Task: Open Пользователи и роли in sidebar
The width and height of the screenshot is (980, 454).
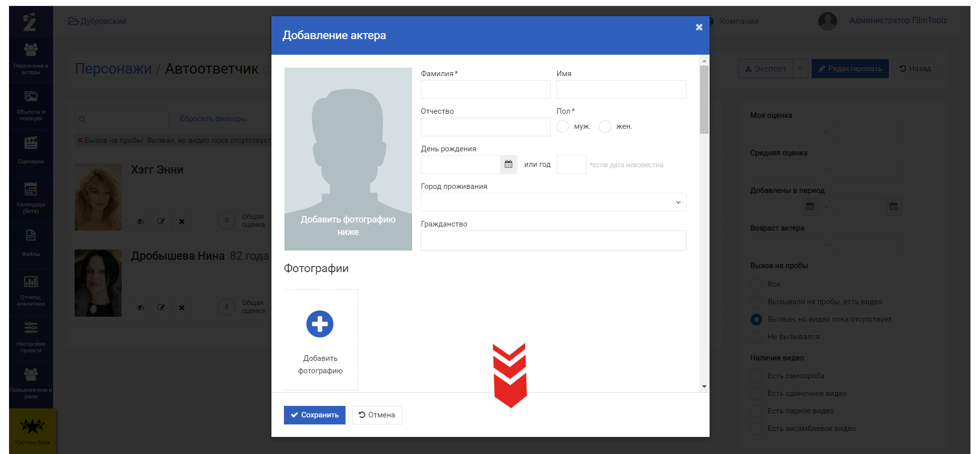Action: coord(31,383)
